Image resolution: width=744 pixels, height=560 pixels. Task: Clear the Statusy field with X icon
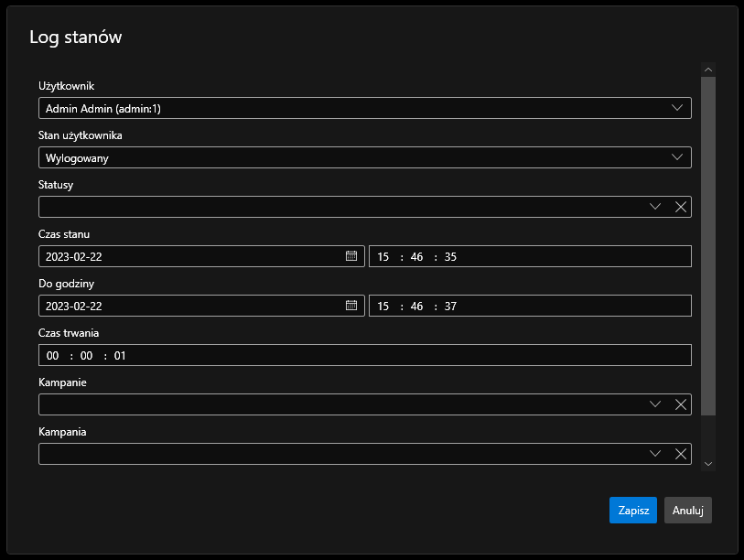681,207
